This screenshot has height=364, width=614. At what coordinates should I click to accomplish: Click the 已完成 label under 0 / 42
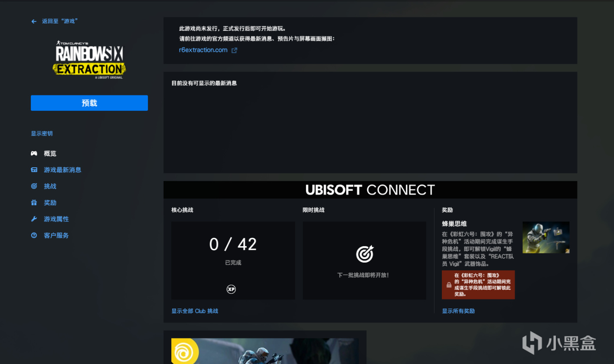pos(233,263)
